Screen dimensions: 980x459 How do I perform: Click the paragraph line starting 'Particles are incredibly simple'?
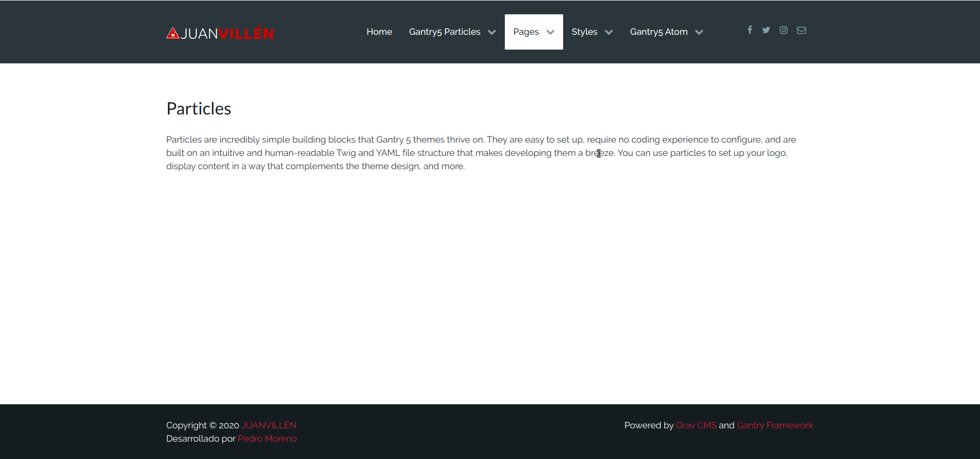click(x=481, y=140)
